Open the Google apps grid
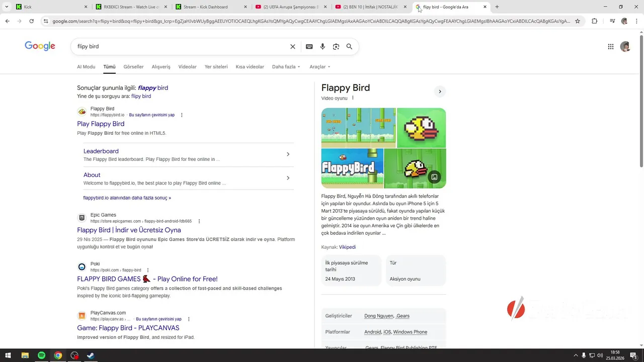Screen dimensions: 644x362 coord(611,46)
